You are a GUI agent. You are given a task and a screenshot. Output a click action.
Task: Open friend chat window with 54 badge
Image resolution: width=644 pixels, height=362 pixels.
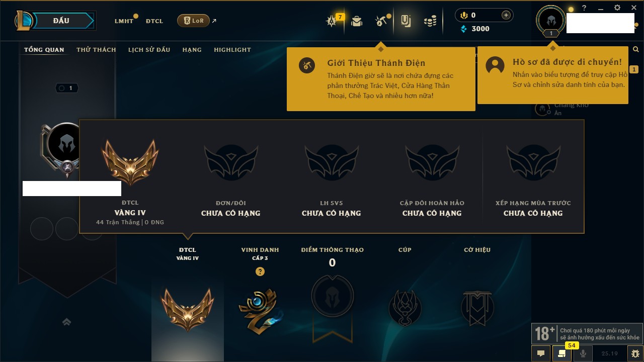(x=562, y=353)
